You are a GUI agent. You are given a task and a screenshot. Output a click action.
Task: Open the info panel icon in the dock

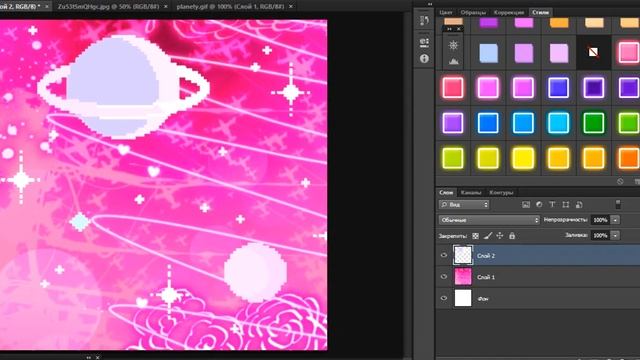424,58
